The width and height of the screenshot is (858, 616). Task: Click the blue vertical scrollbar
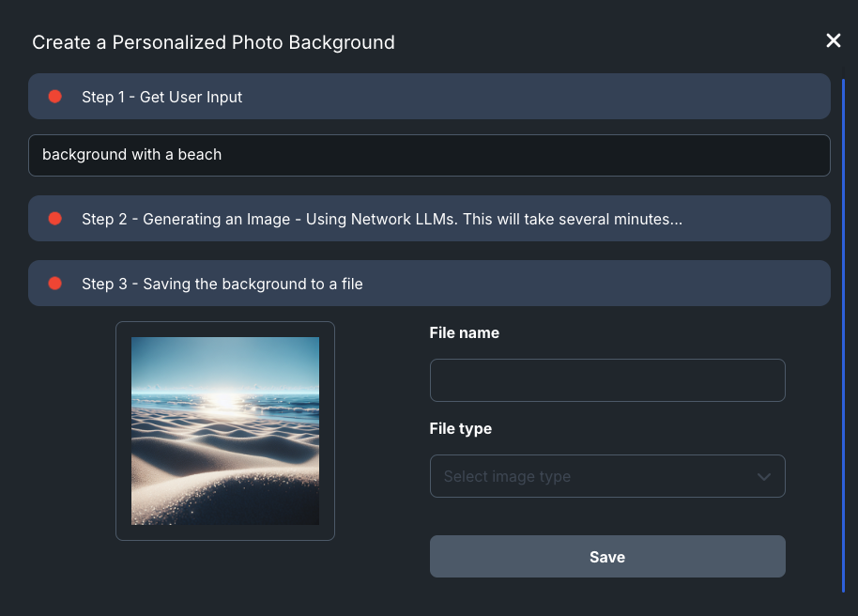tap(843, 335)
